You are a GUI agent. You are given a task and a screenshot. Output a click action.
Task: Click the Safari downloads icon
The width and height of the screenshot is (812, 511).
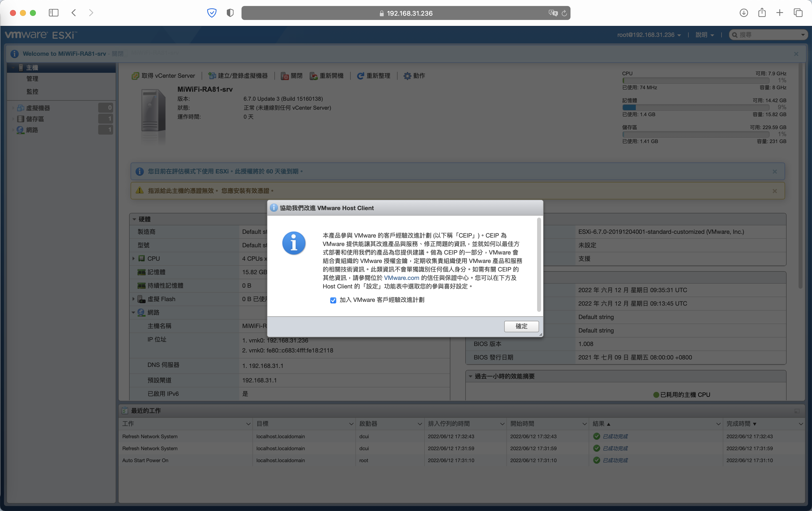743,13
